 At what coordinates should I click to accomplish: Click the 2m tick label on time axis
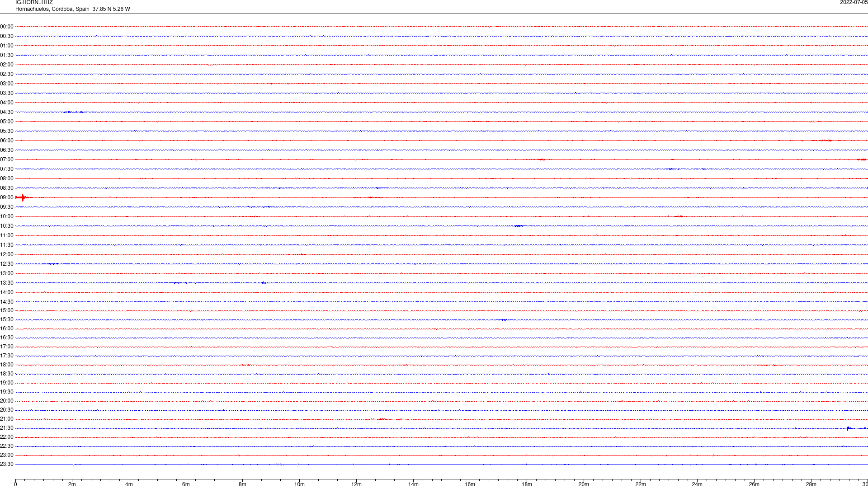(72, 484)
